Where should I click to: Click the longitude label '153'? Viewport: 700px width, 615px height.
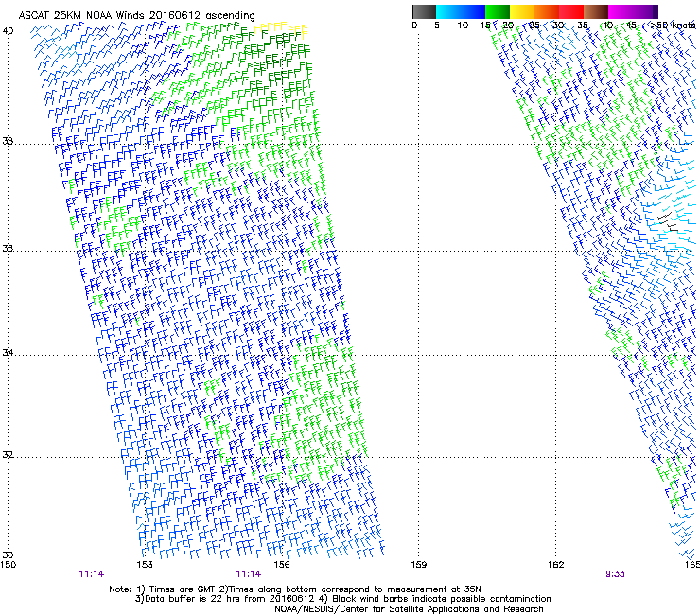pos(145,565)
